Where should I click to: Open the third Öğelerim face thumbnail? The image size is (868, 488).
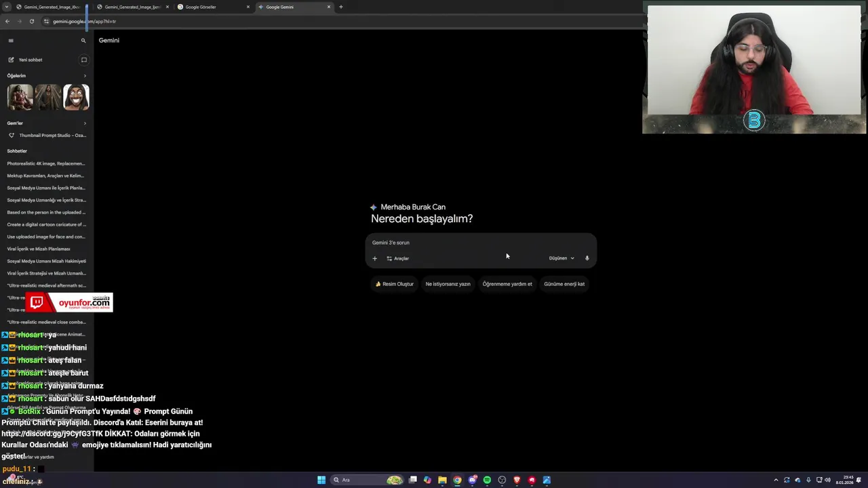click(x=76, y=97)
